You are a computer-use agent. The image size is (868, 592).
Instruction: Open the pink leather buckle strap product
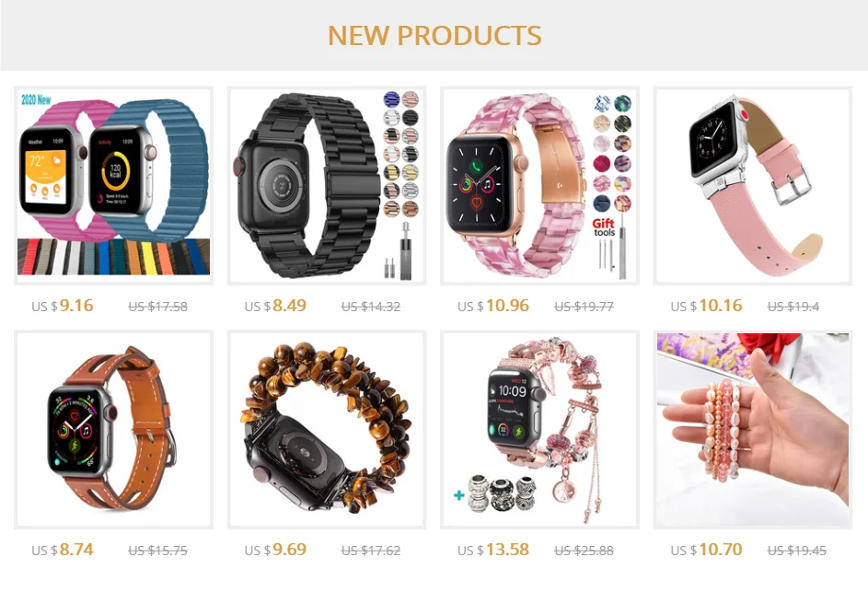point(753,186)
